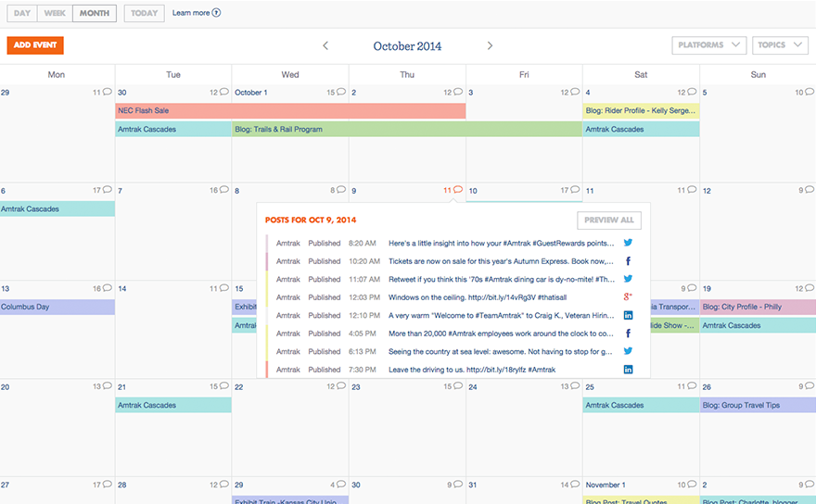
Task: Click the Google+ icon on the 12:03 PM post
Action: point(628,297)
